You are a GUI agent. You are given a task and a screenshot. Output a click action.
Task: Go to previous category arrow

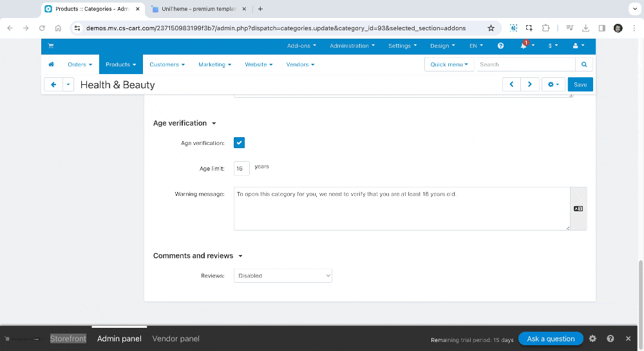511,84
